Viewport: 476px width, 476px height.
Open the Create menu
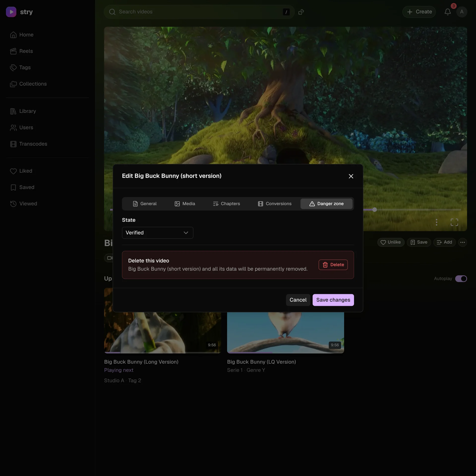click(x=419, y=12)
